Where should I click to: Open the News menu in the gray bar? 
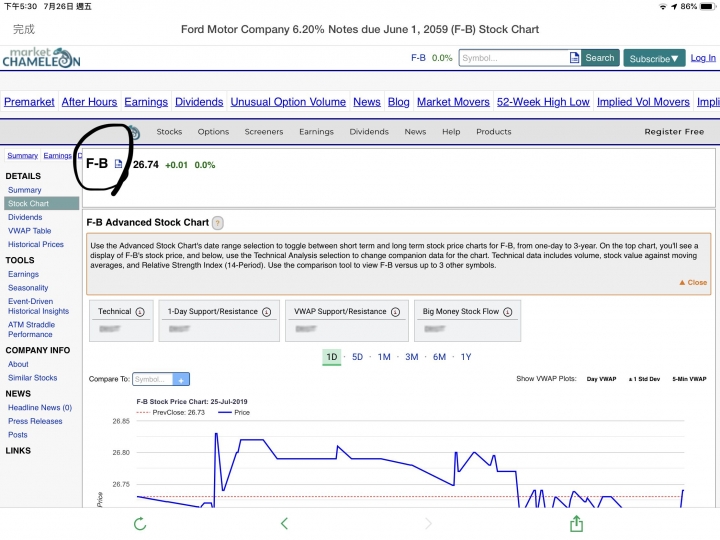[415, 132]
